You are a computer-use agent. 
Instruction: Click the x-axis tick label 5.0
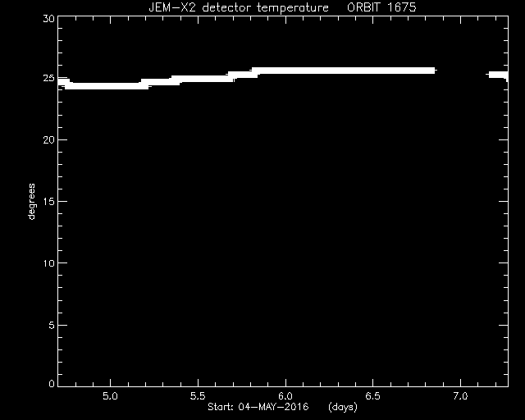click(x=110, y=396)
